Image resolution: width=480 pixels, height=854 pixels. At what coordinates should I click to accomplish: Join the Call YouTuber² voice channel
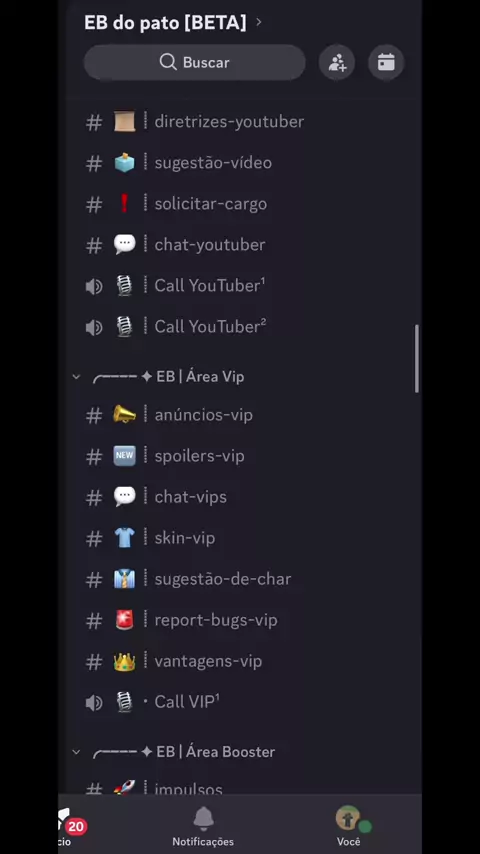tap(240, 327)
